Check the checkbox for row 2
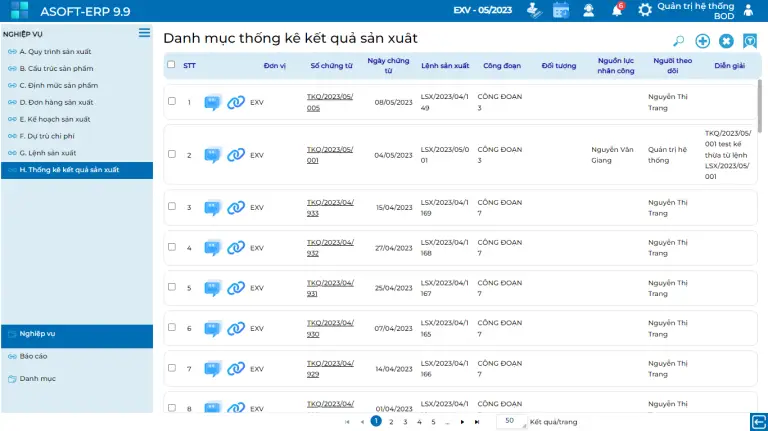The height and width of the screenshot is (431, 768). pos(172,154)
